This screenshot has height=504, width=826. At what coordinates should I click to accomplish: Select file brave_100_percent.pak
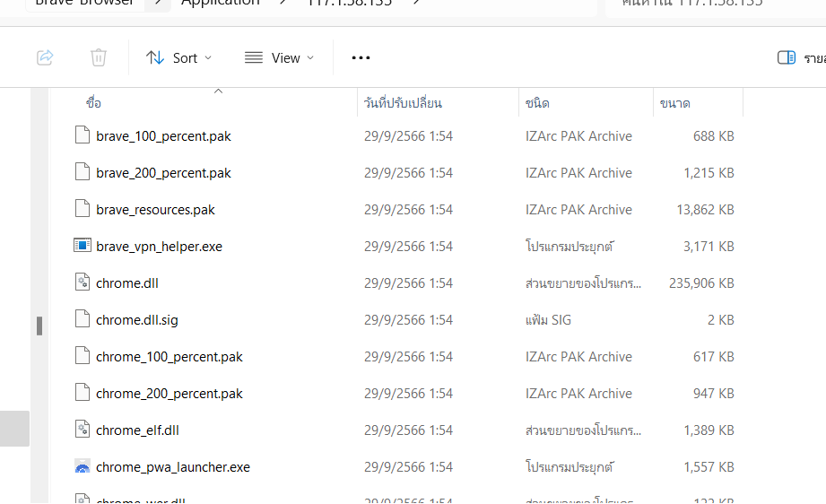click(163, 136)
